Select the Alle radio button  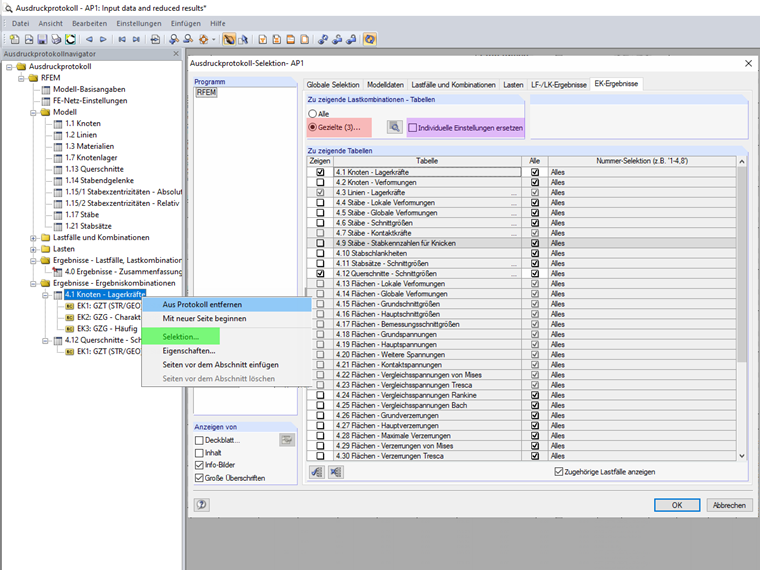313,113
